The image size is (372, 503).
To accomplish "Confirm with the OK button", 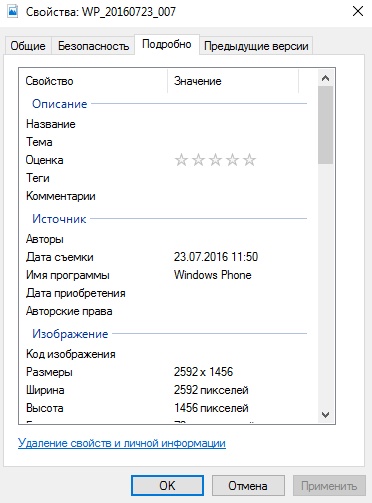I will [x=167, y=486].
